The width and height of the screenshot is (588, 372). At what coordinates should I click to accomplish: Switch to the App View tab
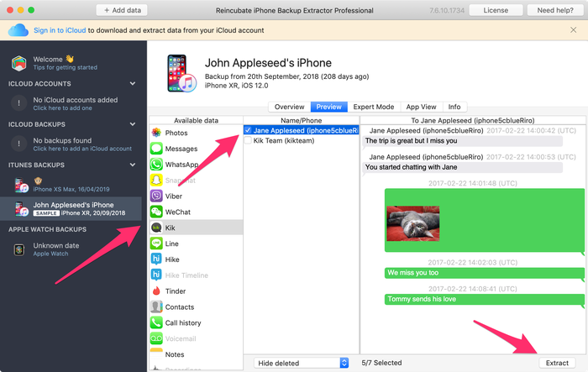(421, 107)
